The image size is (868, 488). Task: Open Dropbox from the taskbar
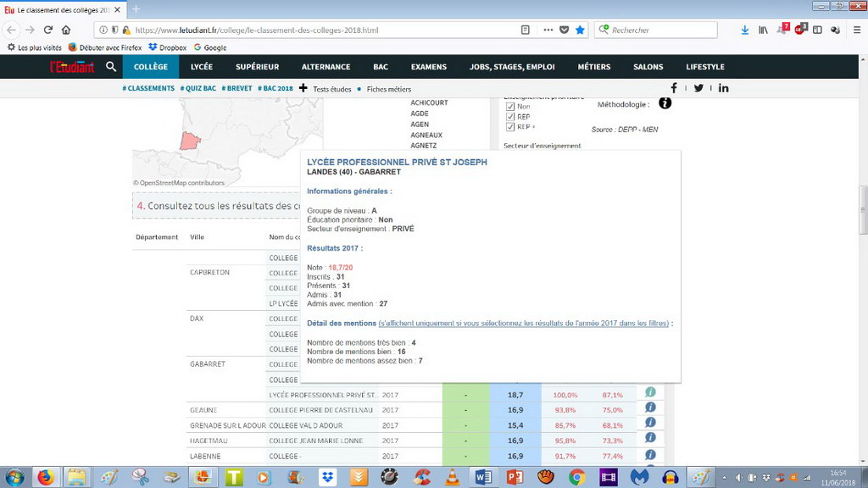[x=327, y=477]
